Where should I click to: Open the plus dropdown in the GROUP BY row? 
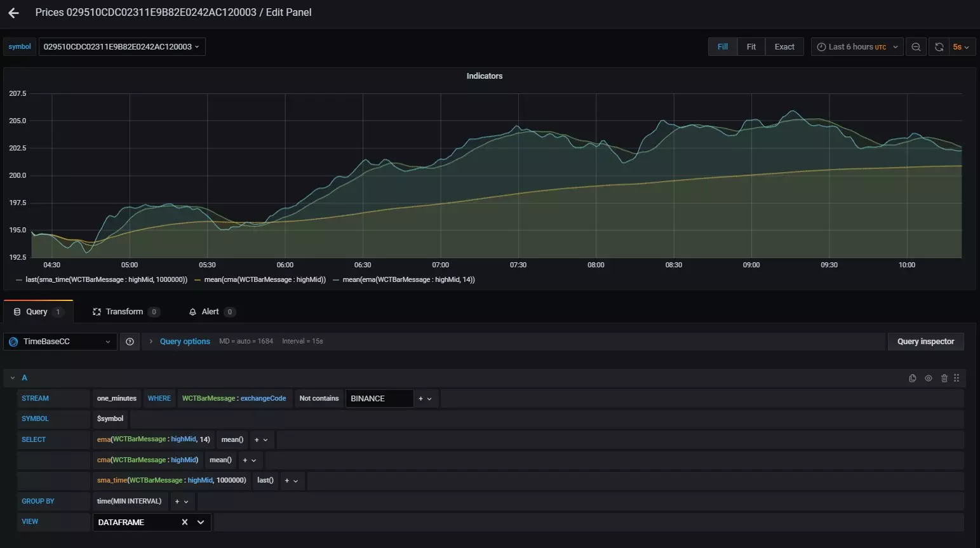pyautogui.click(x=182, y=502)
